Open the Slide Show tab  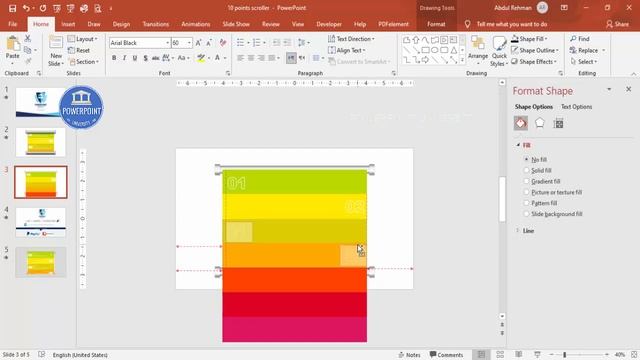point(236,24)
